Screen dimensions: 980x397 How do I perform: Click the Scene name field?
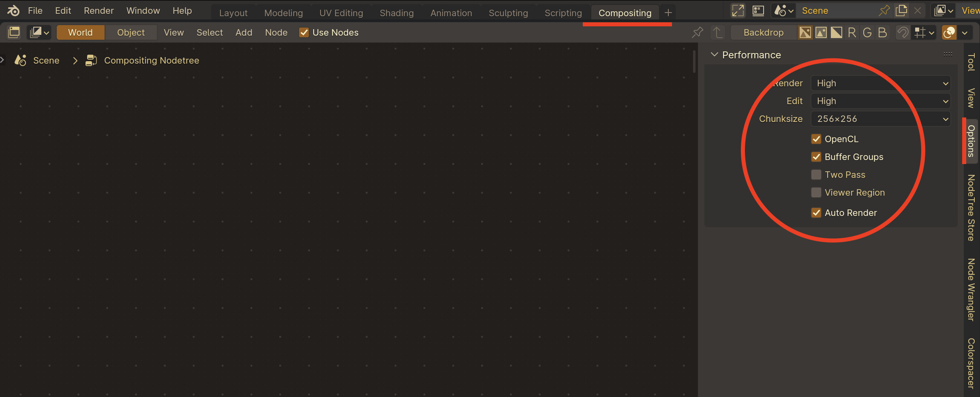click(x=837, y=11)
